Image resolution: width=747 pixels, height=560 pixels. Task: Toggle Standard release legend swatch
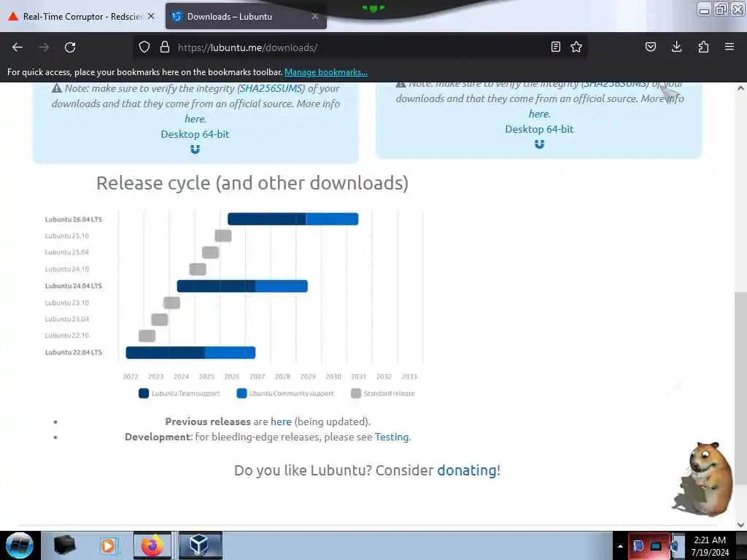coord(356,393)
